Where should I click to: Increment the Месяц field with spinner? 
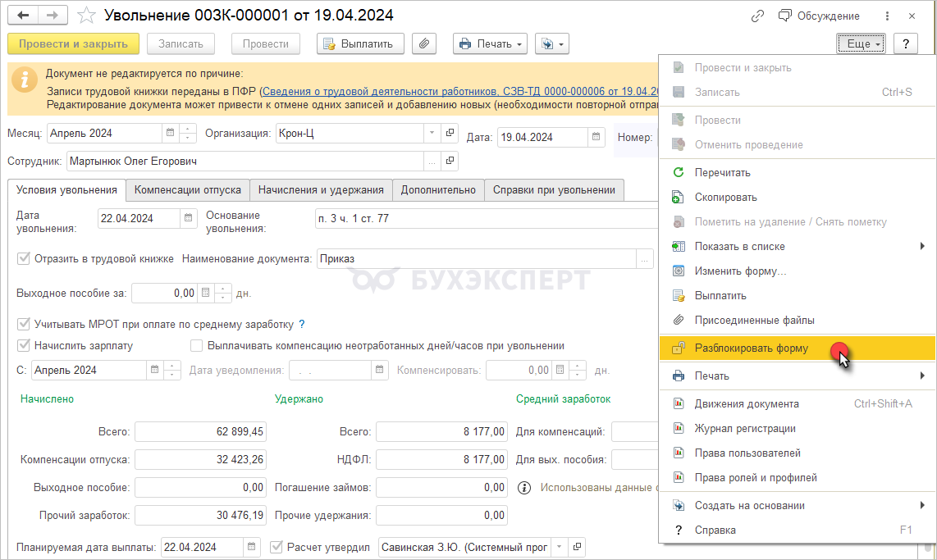[189, 129]
